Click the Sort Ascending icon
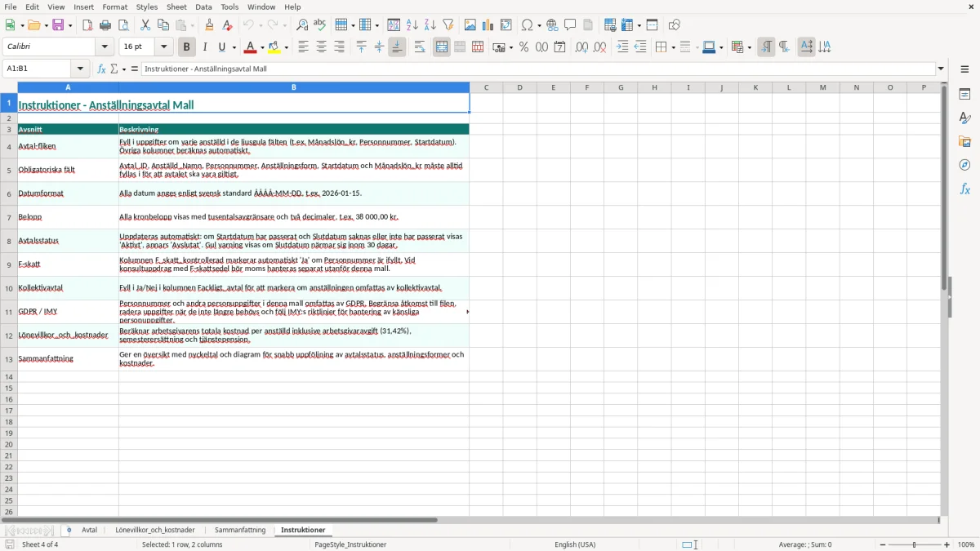980x551 pixels. 412,25
